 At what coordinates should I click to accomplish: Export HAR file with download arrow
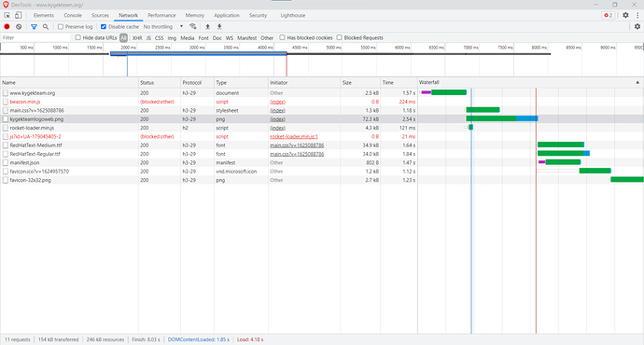[219, 27]
